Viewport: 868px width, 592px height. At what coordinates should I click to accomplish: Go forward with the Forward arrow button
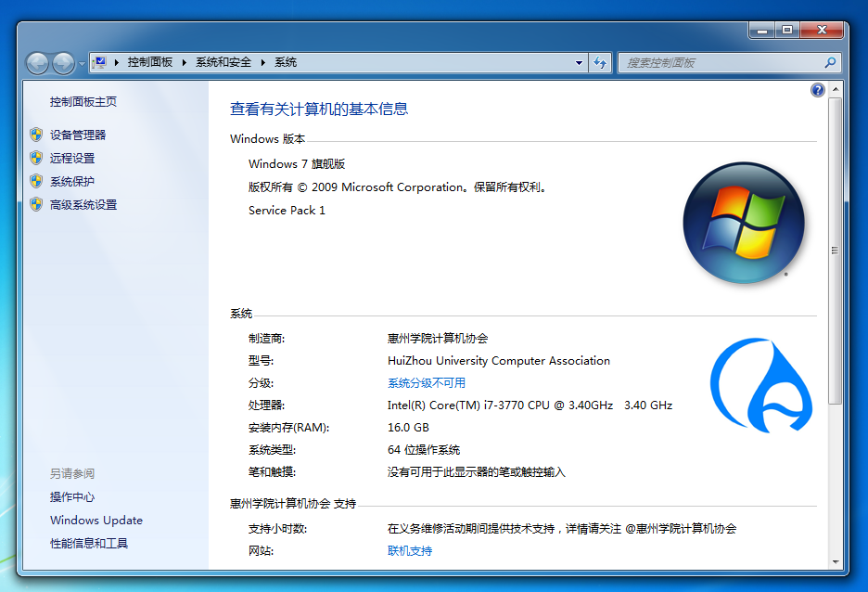click(x=63, y=63)
